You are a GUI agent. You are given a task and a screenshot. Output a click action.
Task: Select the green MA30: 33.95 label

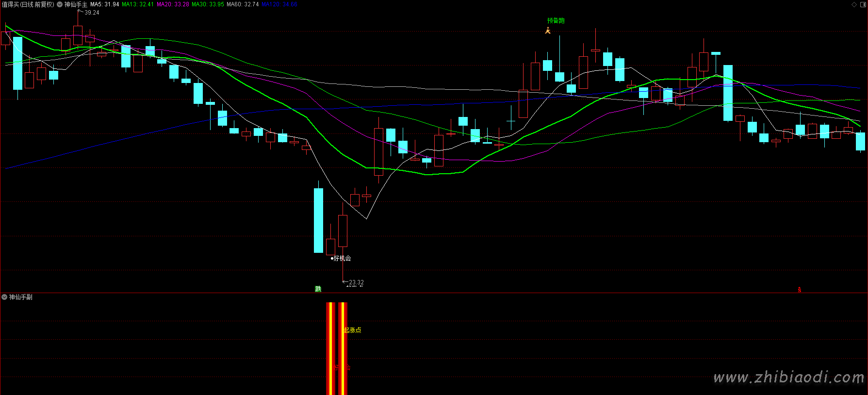tap(208, 4)
